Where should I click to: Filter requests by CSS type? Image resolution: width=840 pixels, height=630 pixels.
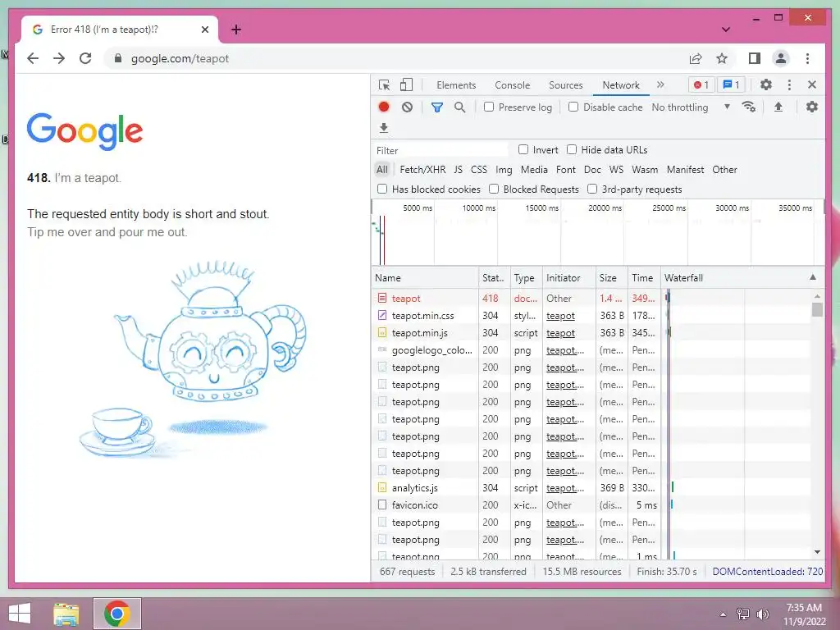click(x=479, y=169)
